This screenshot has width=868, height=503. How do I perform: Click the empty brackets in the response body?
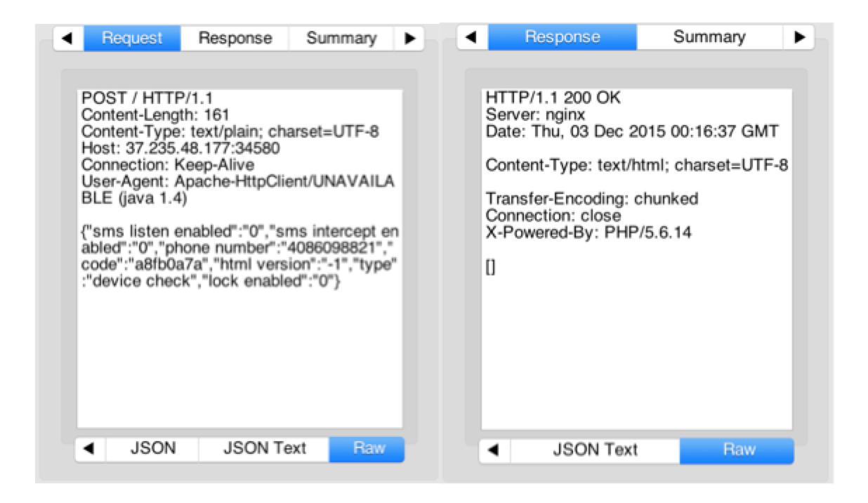tap(490, 268)
